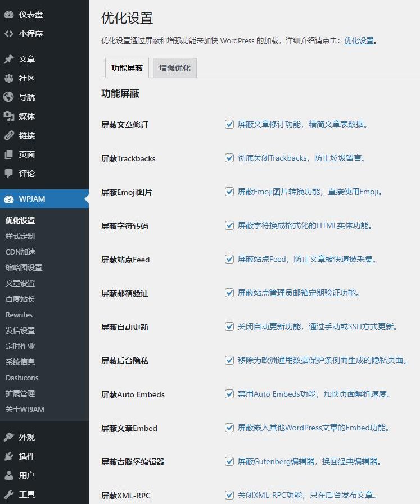Open the Rewrites submenu item

(19, 315)
